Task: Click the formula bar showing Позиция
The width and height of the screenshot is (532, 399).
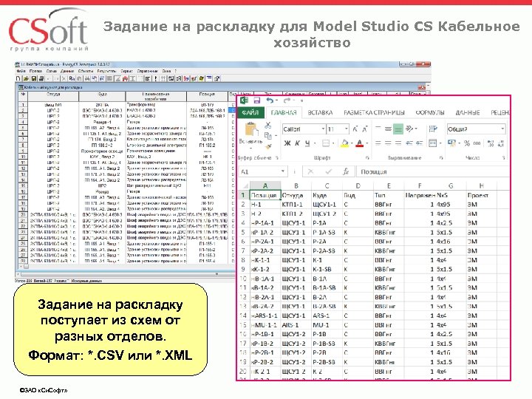Action: click(433, 171)
